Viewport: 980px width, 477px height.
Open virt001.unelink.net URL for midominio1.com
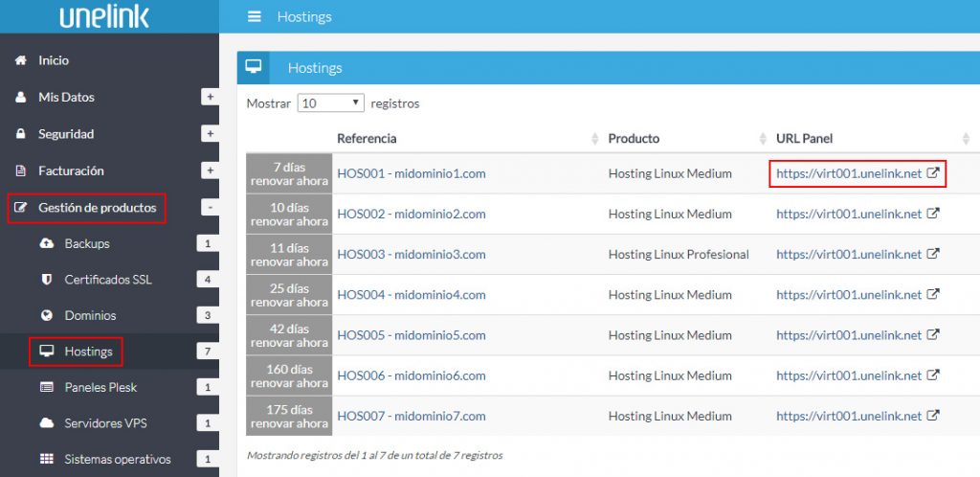(849, 173)
